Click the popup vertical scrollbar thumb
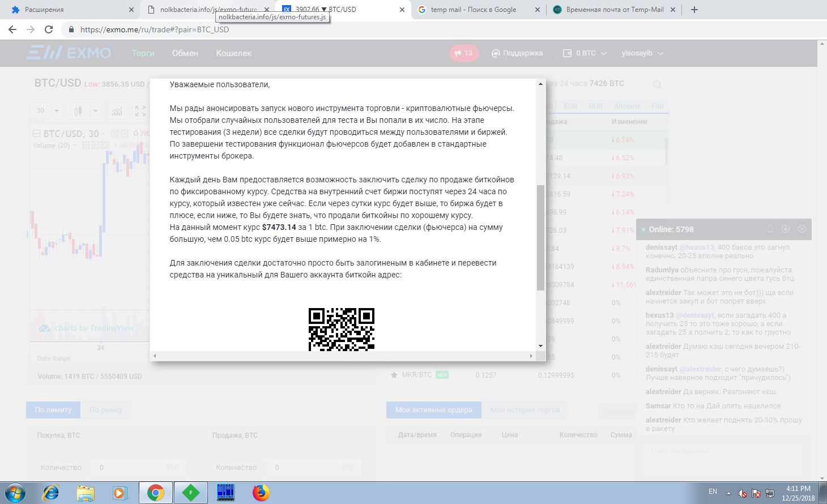This screenshot has width=827, height=504. click(x=540, y=238)
